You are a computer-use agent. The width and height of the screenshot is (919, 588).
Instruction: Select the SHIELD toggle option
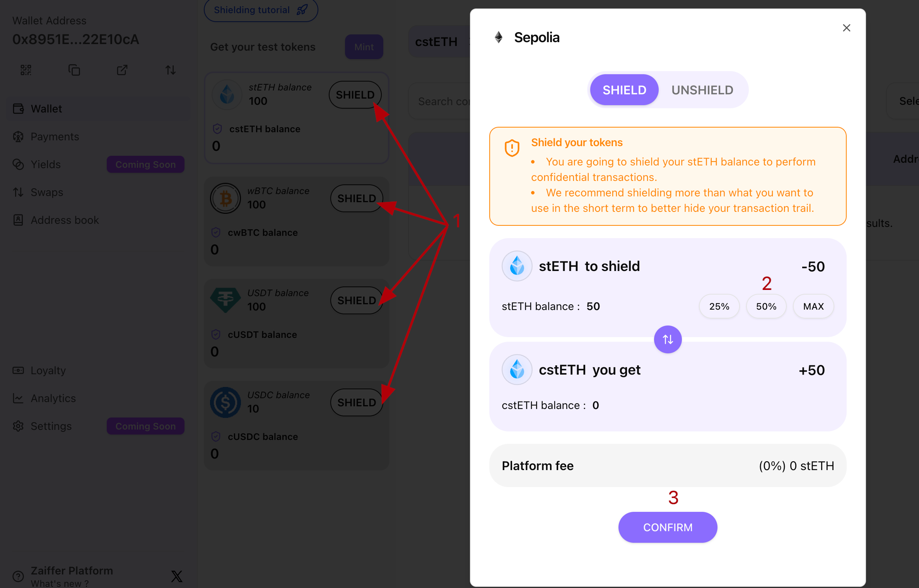point(624,90)
